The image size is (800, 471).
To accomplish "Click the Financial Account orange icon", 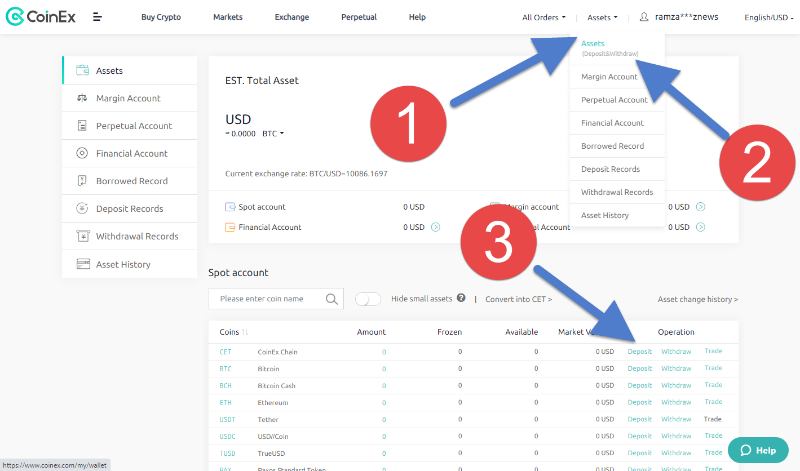I will pyautogui.click(x=230, y=227).
